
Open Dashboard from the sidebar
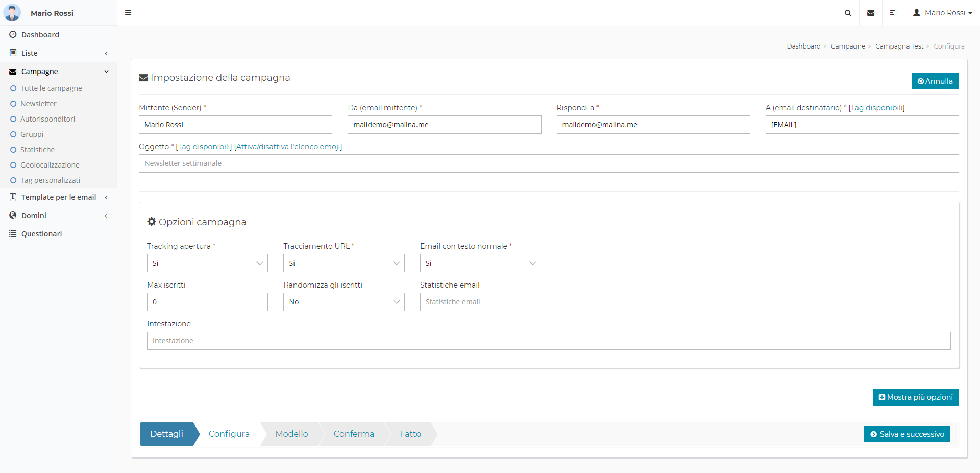(x=40, y=35)
